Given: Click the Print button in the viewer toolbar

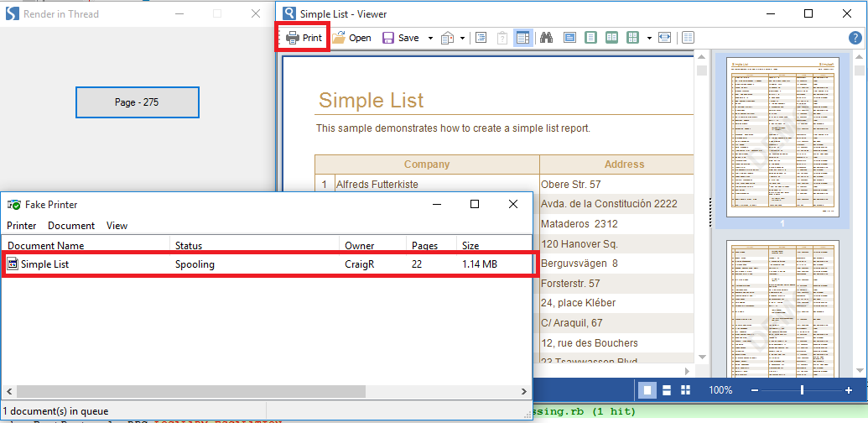Looking at the screenshot, I should (304, 38).
